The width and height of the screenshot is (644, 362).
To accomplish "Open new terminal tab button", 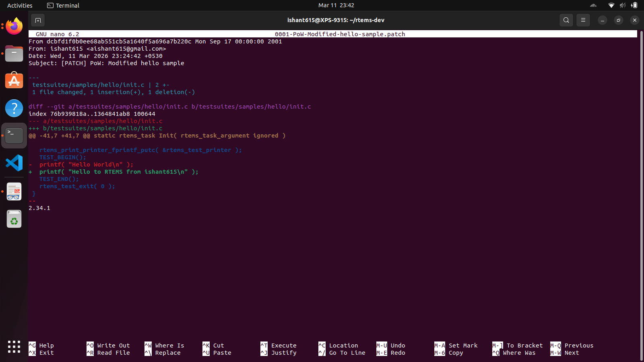I will click(x=38, y=20).
